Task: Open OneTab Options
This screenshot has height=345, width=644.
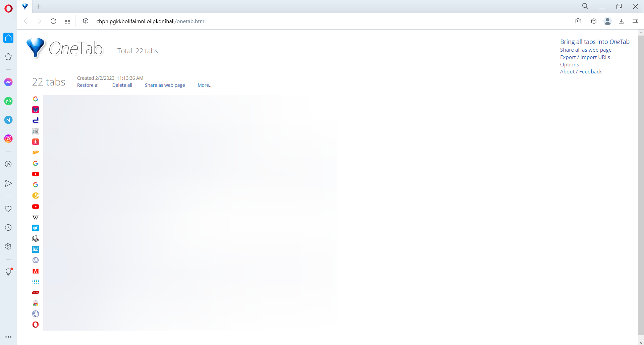Action: [x=570, y=65]
